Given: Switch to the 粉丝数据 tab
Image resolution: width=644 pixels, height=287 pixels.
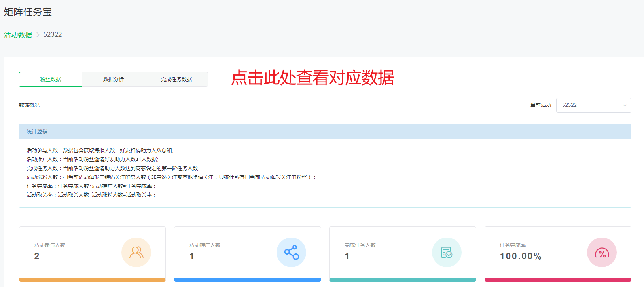Looking at the screenshot, I should click(x=51, y=79).
